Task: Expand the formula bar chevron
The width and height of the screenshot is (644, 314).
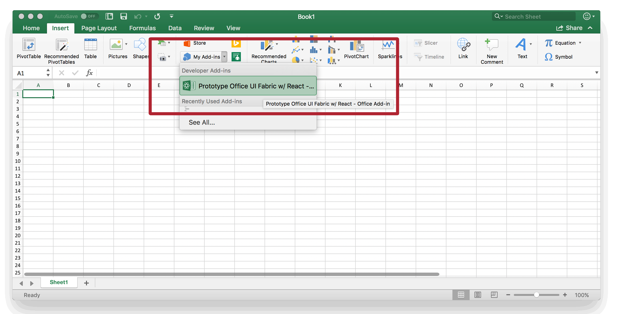Action: click(x=597, y=73)
